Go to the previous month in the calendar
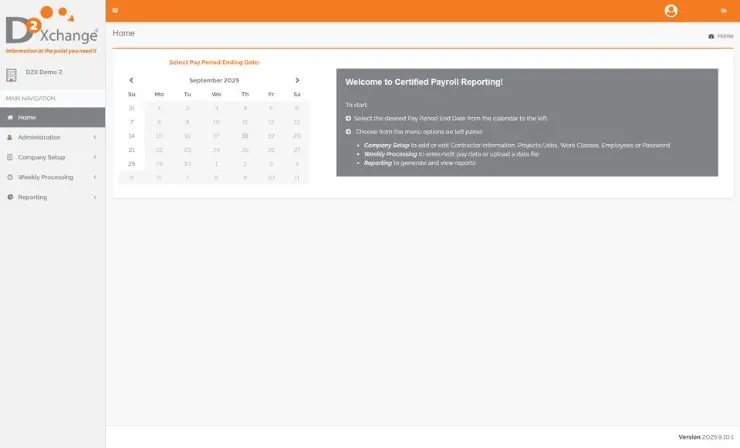The image size is (740, 448). 131,80
